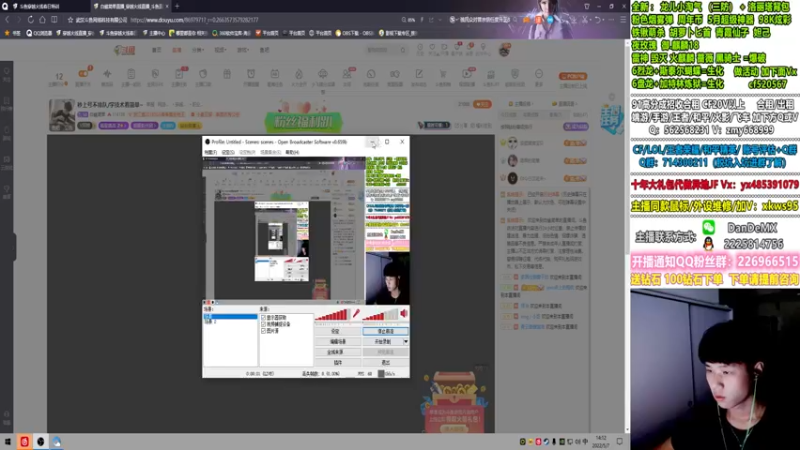Screen dimensions: 800x450
Task: Toggle the 视频捕捉设备 source checkbox
Action: click(264, 324)
